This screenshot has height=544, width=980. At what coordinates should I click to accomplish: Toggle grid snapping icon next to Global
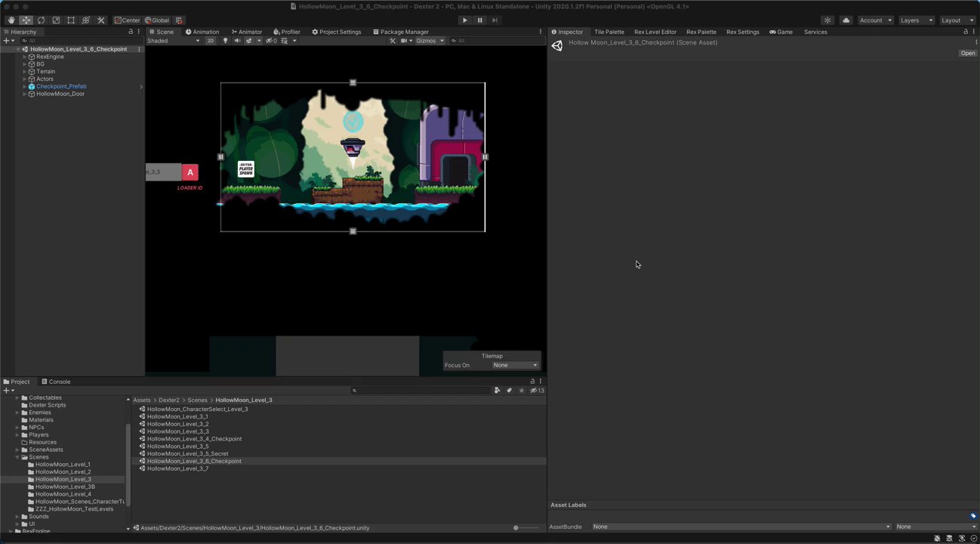(x=179, y=20)
